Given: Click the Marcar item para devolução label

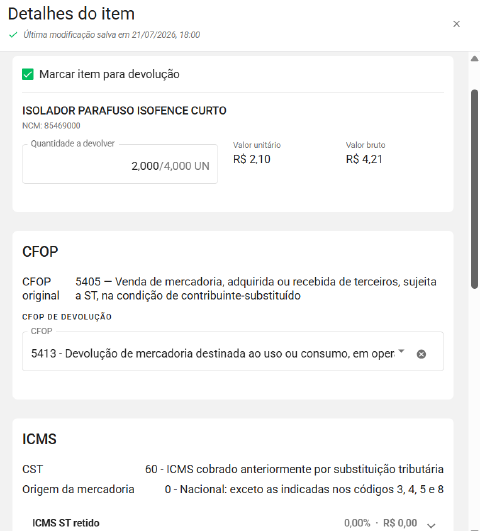Looking at the screenshot, I should click(x=109, y=74).
